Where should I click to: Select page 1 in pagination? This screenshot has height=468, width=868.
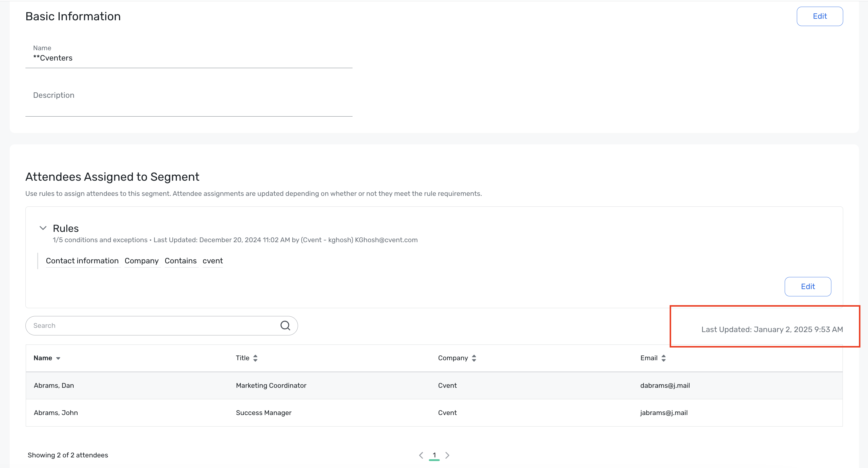(x=434, y=455)
